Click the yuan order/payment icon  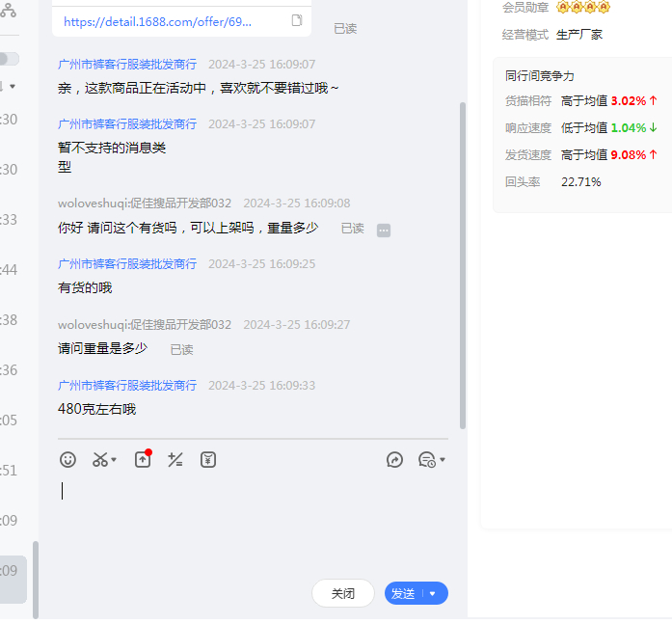pyautogui.click(x=208, y=460)
